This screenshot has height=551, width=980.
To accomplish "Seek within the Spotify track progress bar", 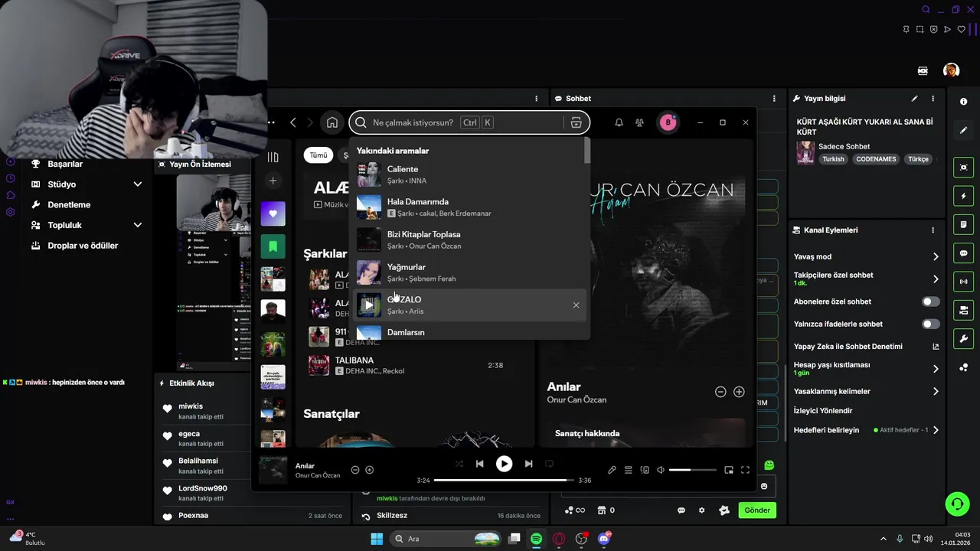I will tap(504, 481).
